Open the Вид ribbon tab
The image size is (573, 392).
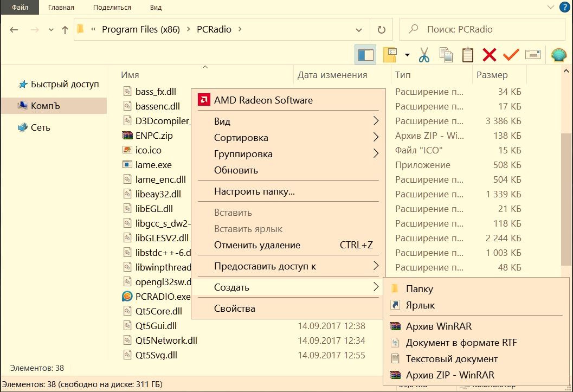(x=156, y=7)
